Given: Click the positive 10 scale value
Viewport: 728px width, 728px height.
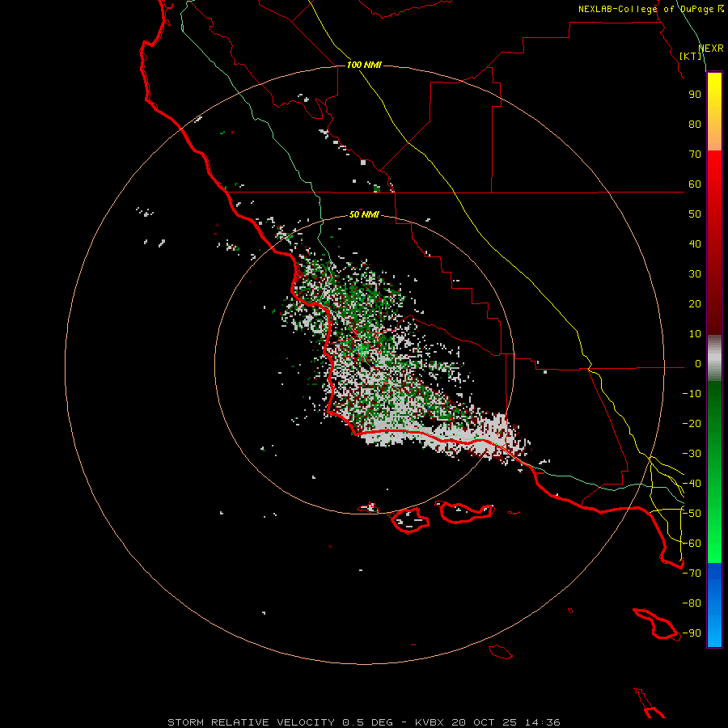Looking at the screenshot, I should 695,334.
